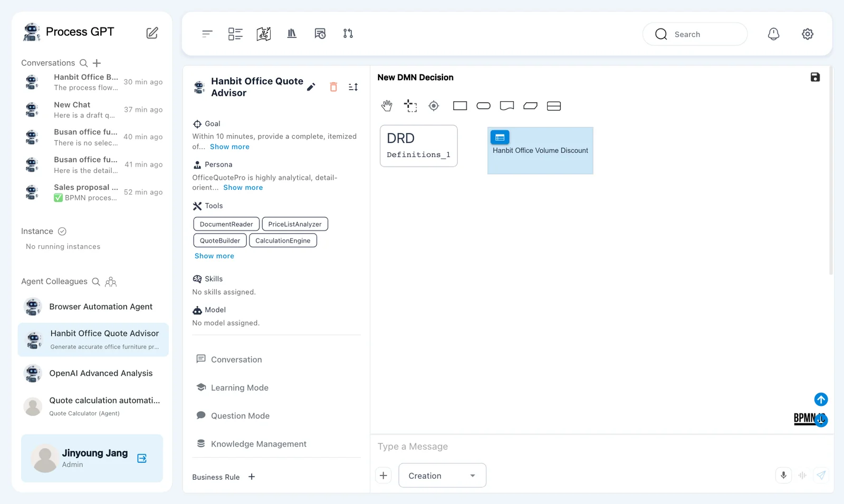This screenshot has width=844, height=504.
Task: Click the audio waveform icon
Action: click(802, 475)
